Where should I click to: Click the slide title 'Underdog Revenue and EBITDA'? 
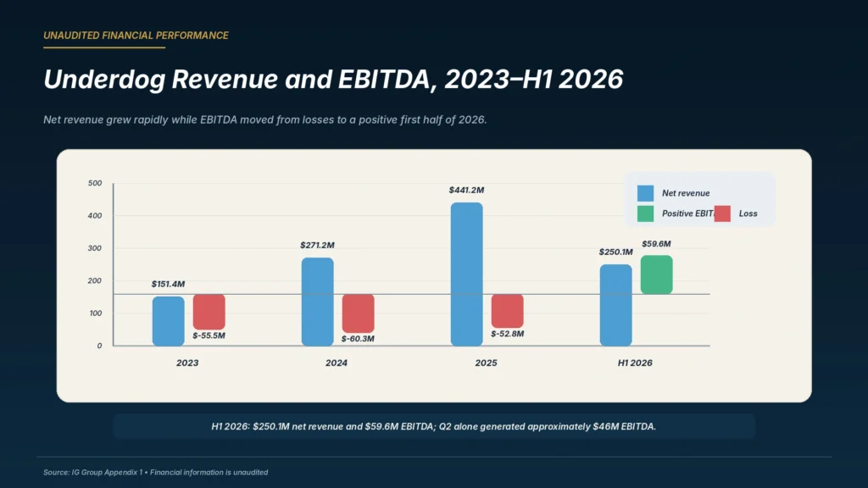click(x=332, y=79)
